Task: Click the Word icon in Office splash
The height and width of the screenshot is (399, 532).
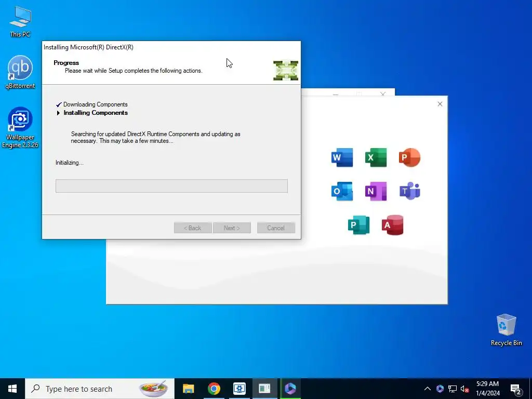Action: (342, 157)
